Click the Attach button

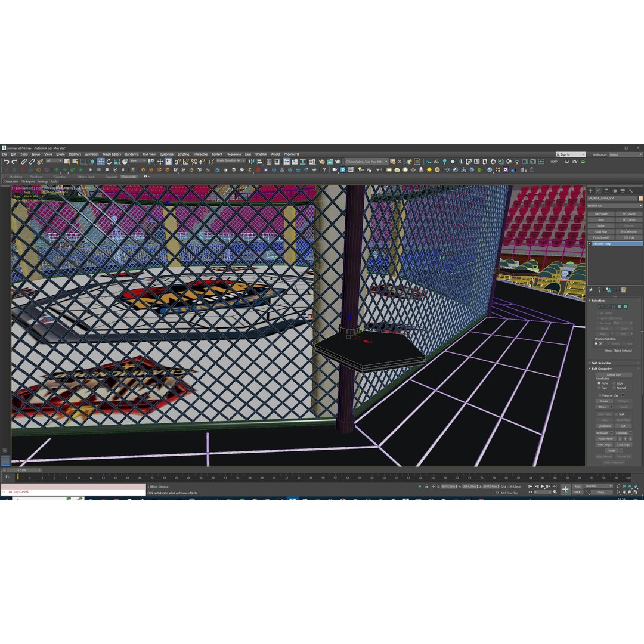click(602, 407)
